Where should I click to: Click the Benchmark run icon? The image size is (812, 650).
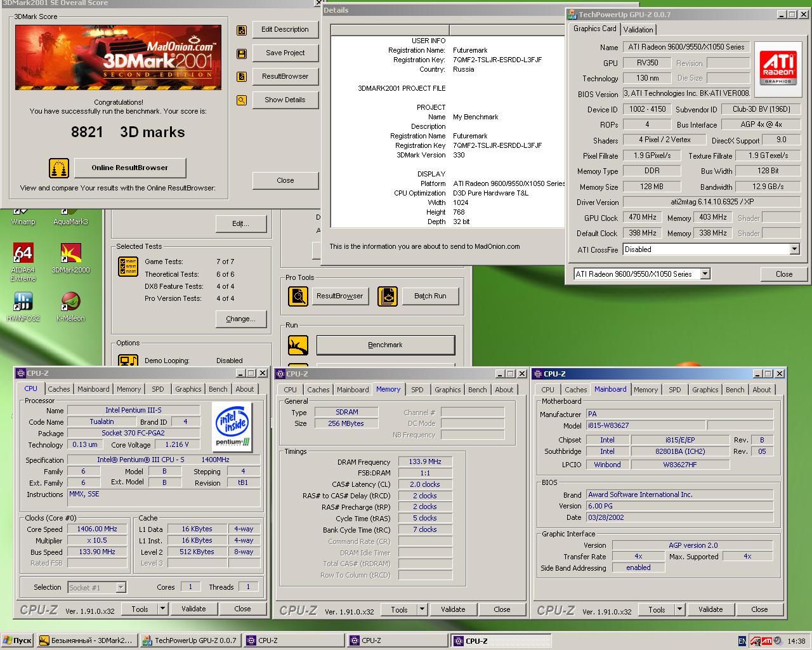click(x=298, y=345)
